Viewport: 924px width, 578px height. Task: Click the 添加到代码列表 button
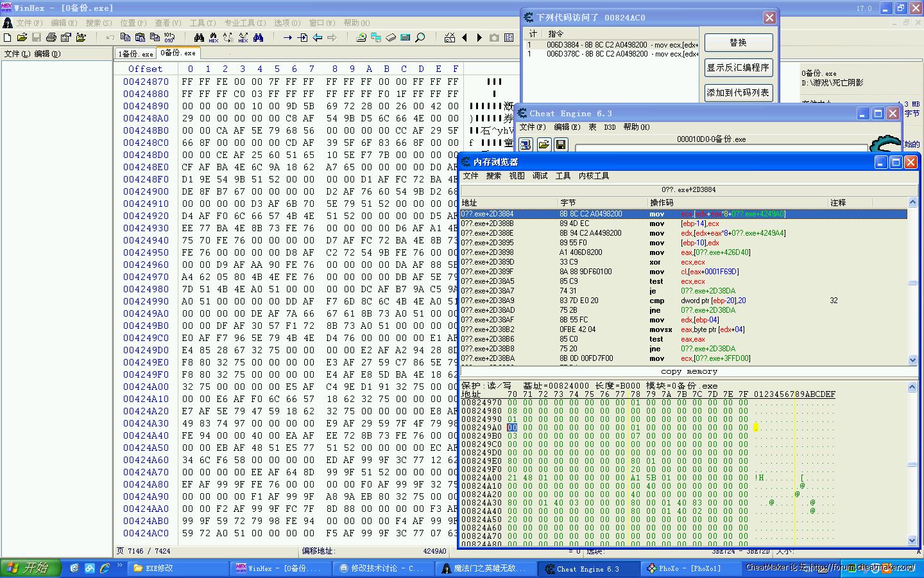738,92
